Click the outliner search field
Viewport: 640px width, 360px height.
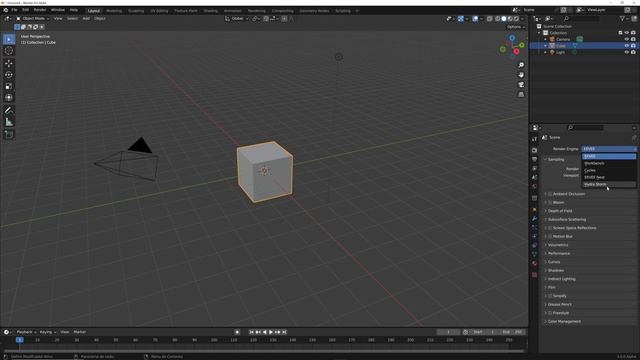pos(581,18)
